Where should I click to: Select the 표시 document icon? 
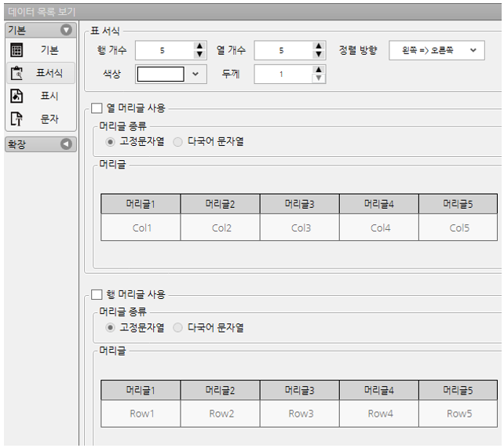(16, 96)
